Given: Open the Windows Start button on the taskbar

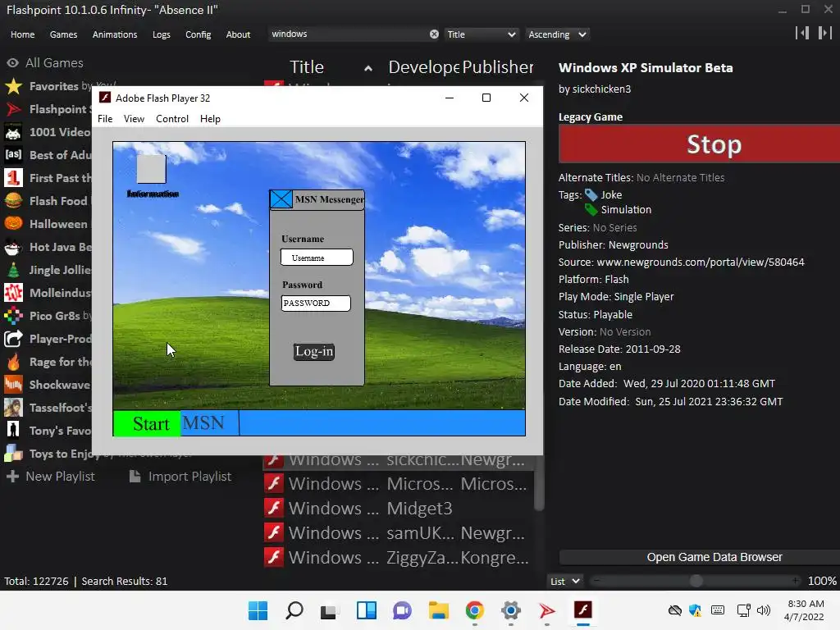Looking at the screenshot, I should pyautogui.click(x=258, y=610).
